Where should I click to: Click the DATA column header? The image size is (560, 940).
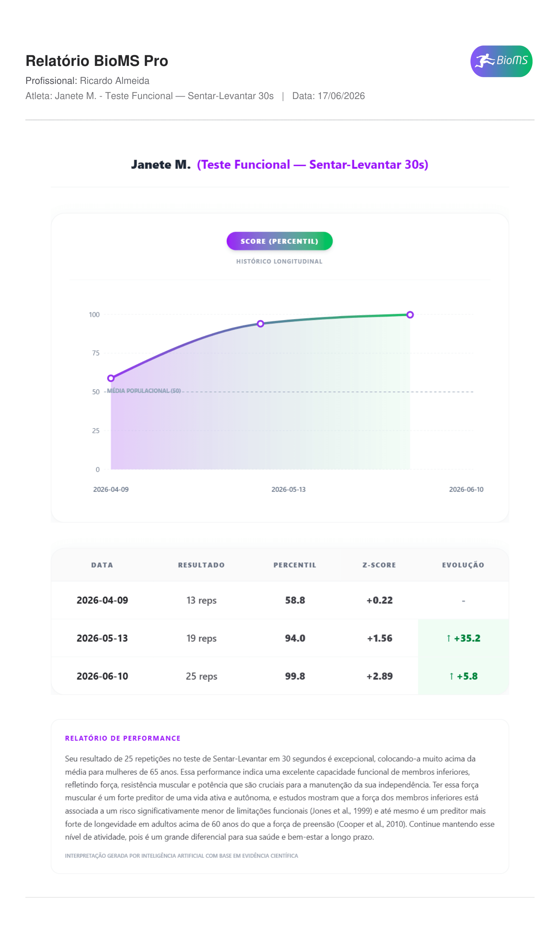[x=102, y=565]
